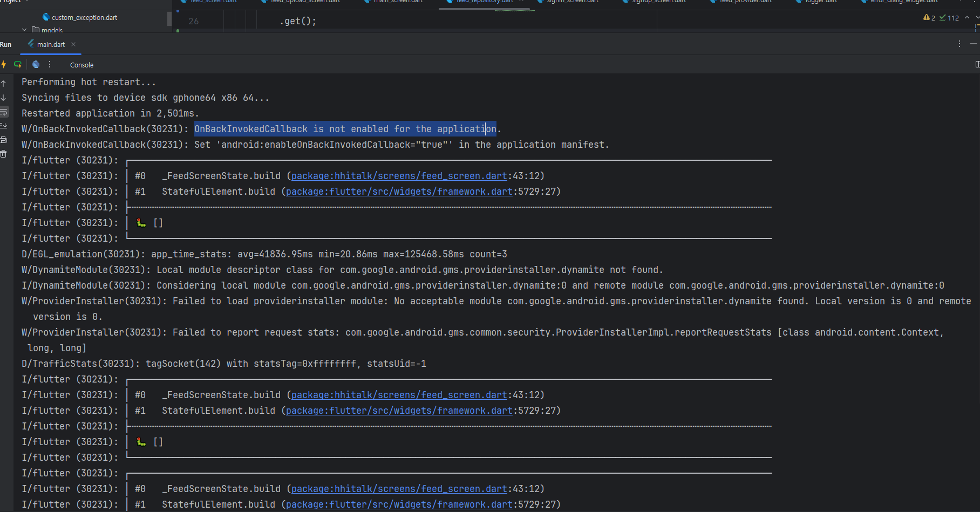980x512 pixels.
Task: Click line number 26 in editor gutter
Action: click(194, 21)
